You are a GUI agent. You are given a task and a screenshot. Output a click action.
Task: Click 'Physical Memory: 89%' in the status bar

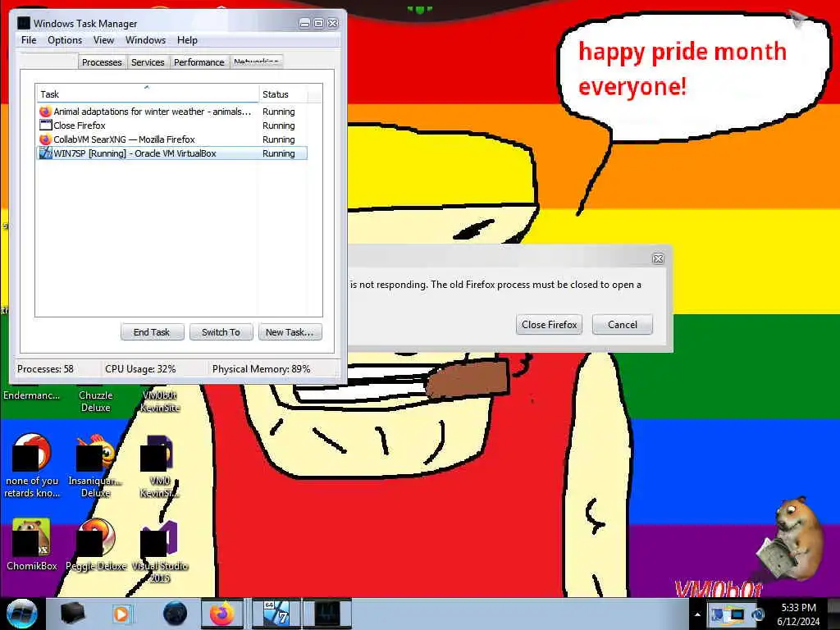262,369
